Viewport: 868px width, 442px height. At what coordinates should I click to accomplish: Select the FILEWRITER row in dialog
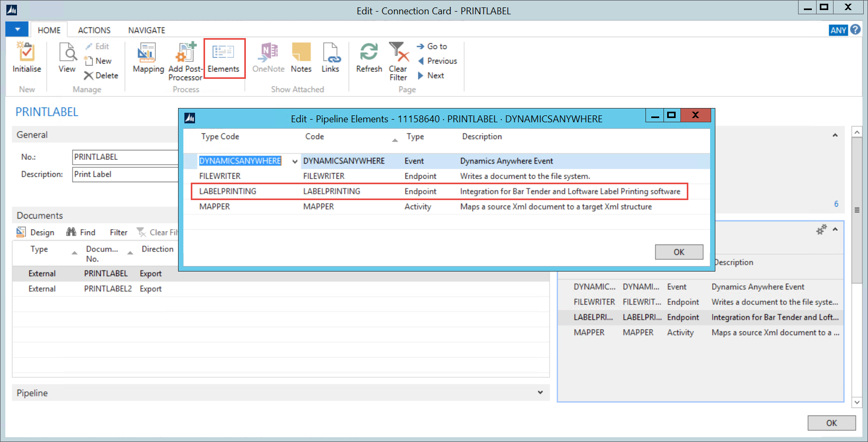pos(447,176)
